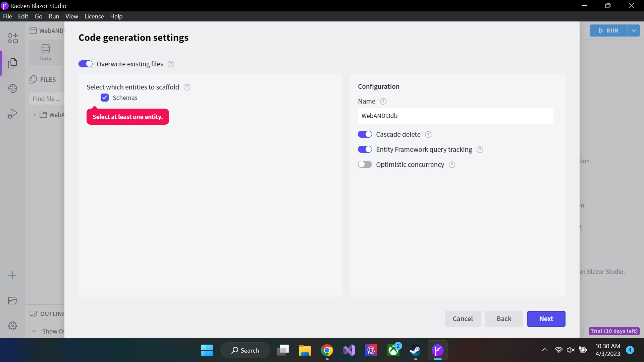Open the Outline panel icon
This screenshot has width=644, height=362.
[x=34, y=314]
